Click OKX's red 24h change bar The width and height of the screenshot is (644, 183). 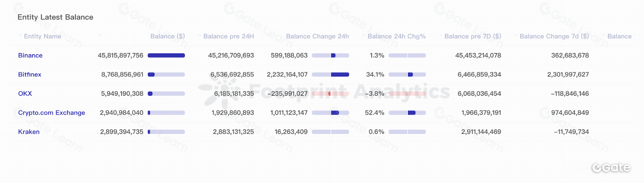pos(330,94)
